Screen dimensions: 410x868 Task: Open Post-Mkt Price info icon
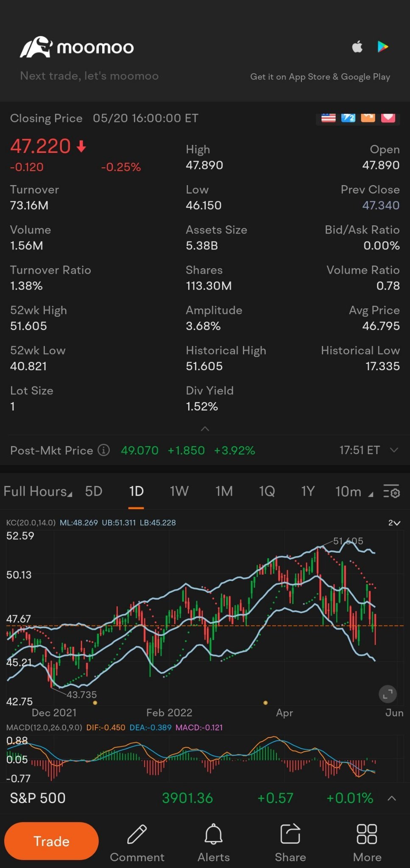pos(104,450)
